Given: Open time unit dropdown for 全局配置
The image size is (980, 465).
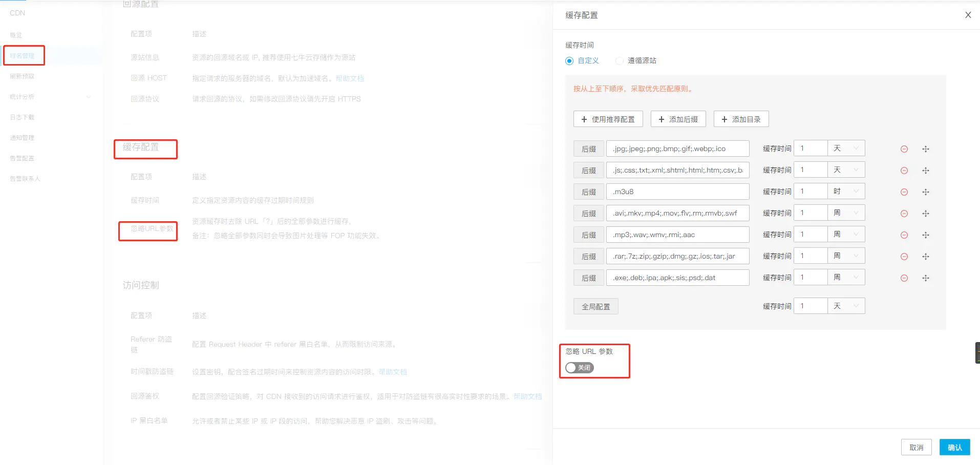Looking at the screenshot, I should coord(846,306).
